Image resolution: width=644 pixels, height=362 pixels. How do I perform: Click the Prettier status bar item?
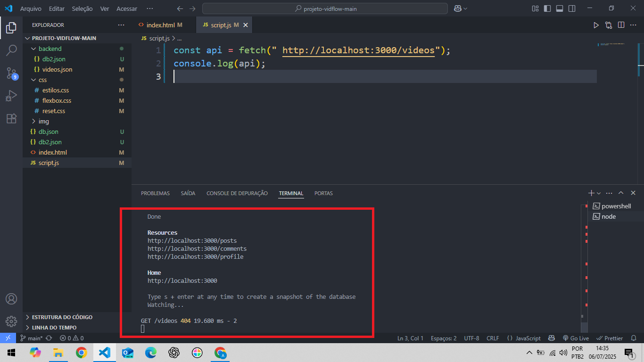pos(610,338)
